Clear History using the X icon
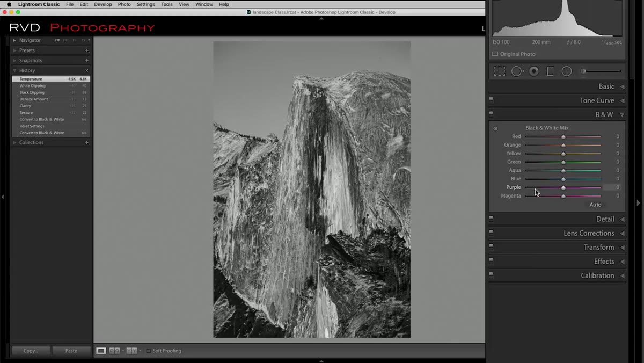This screenshot has width=644, height=363. click(x=87, y=71)
